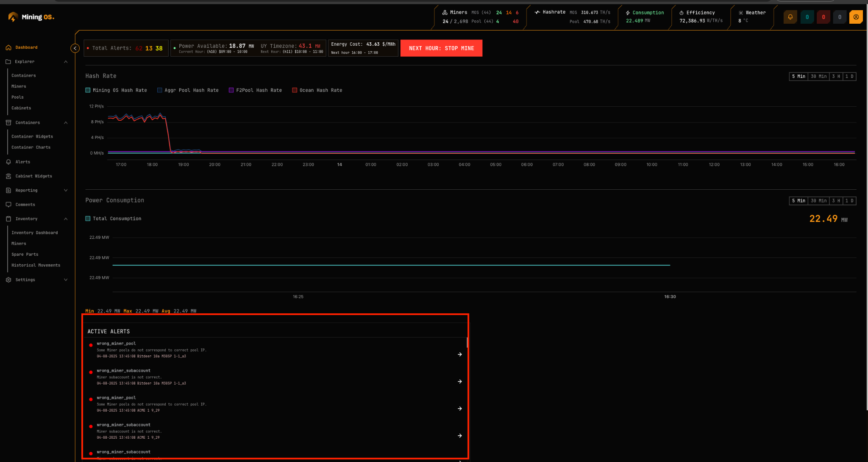Toggle the Mining OS Hash Rate series
The height and width of the screenshot is (462, 868).
88,90
